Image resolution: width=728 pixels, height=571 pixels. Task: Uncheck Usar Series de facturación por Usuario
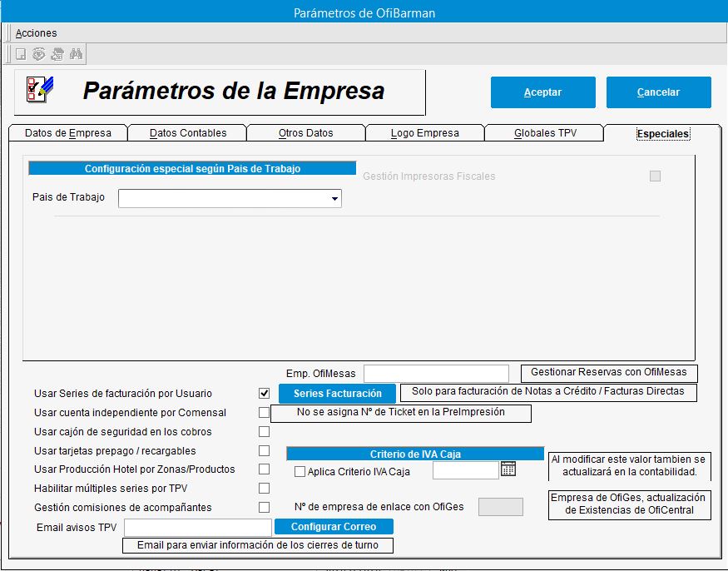pyautogui.click(x=265, y=394)
